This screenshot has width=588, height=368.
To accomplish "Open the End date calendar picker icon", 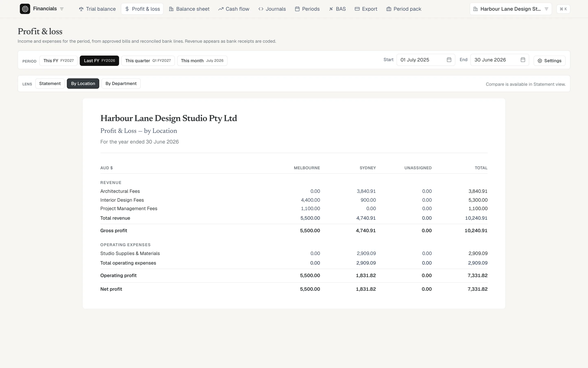I will pos(523,60).
